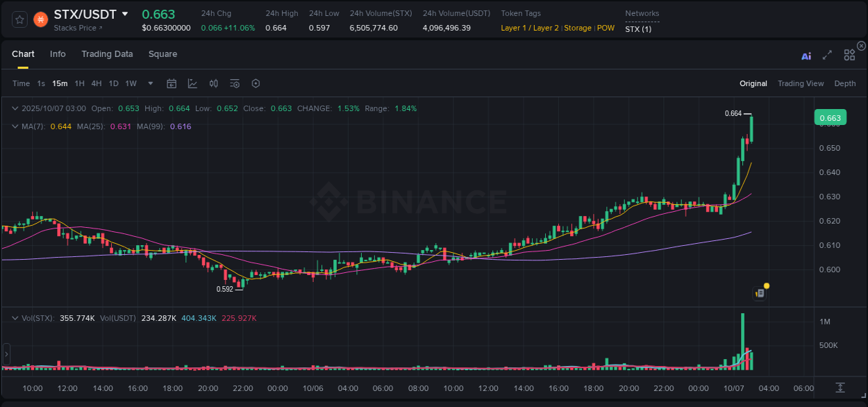
Task: Toggle STX/USDT as a favorite star
Action: pyautogui.click(x=20, y=20)
